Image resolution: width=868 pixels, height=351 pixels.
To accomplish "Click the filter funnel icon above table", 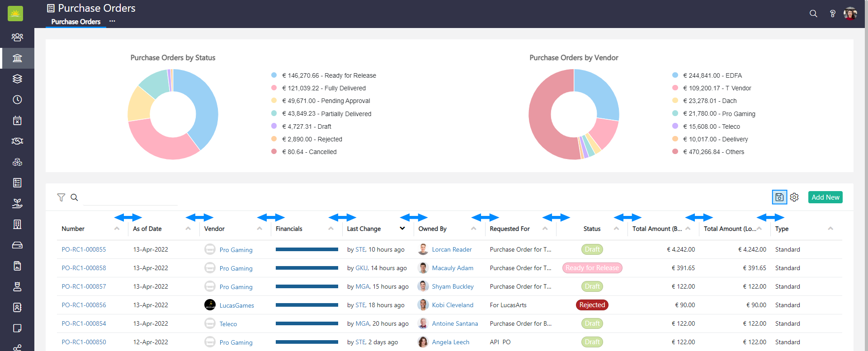I will pyautogui.click(x=61, y=197).
